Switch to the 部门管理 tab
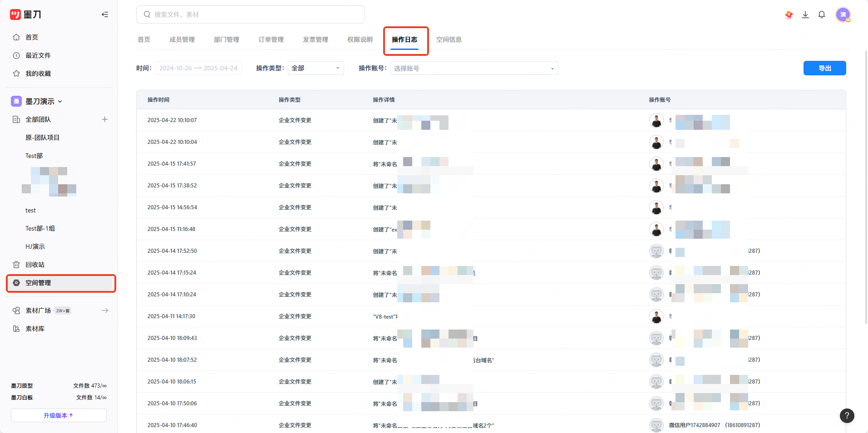Image resolution: width=868 pixels, height=433 pixels. click(x=227, y=39)
